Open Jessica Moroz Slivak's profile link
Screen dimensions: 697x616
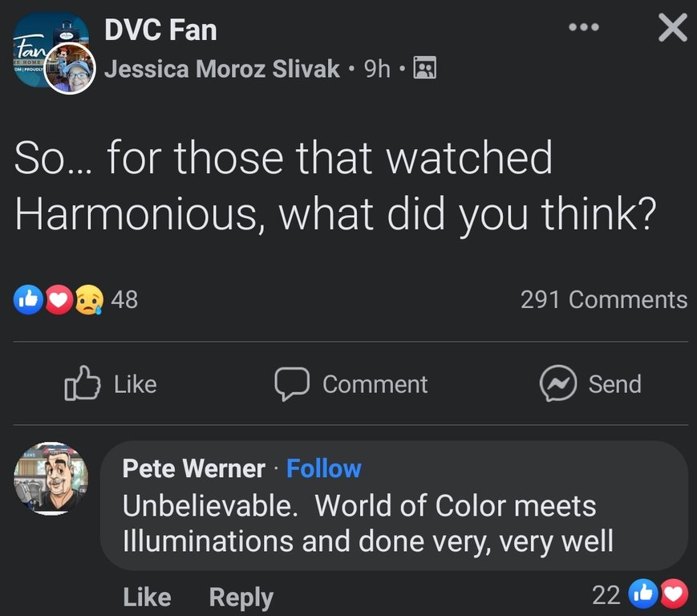coord(222,70)
